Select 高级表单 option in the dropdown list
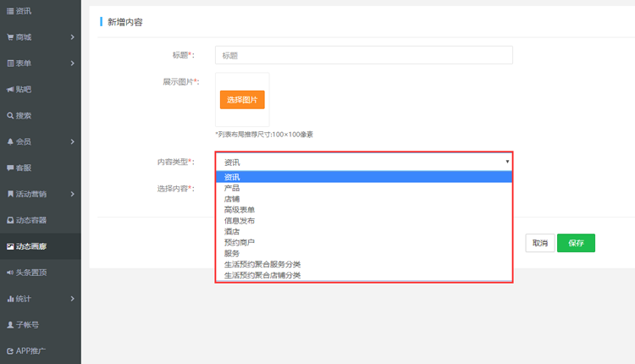Viewport: 635px width, 364px height. (239, 210)
